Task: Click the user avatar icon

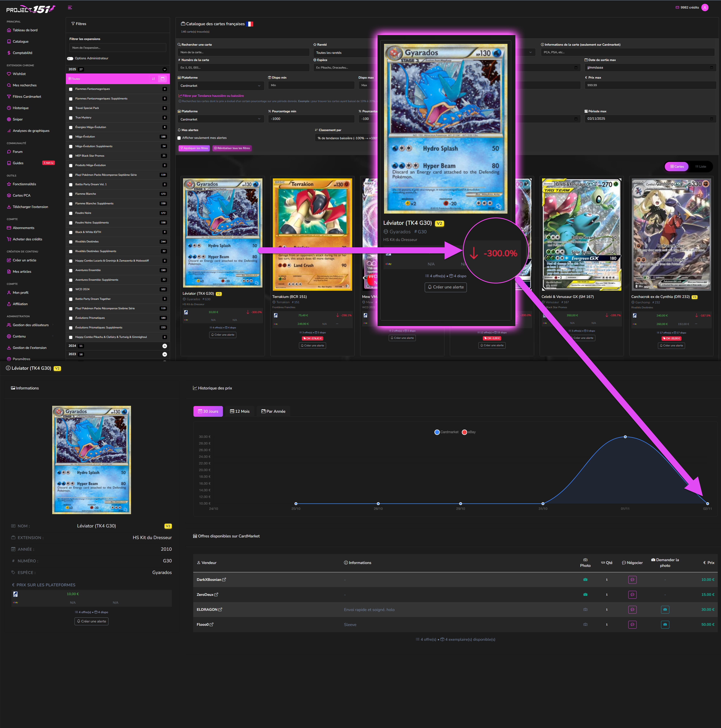Action: click(705, 8)
